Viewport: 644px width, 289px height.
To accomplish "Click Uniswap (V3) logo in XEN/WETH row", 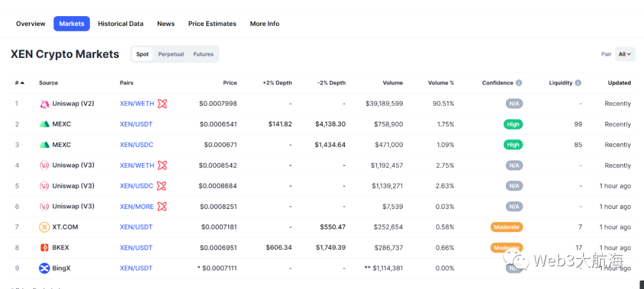I will (44, 165).
